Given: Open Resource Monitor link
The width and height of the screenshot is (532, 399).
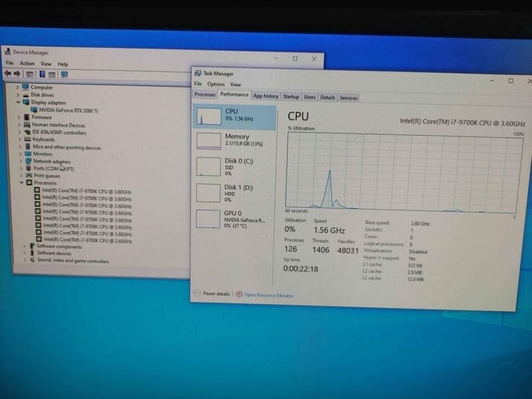Looking at the screenshot, I should click(x=269, y=295).
